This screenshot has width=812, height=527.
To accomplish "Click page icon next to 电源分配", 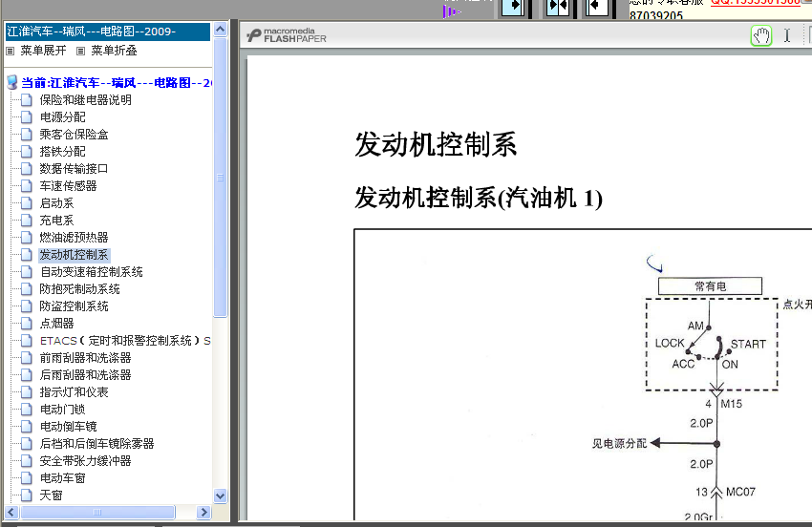I will 27,117.
